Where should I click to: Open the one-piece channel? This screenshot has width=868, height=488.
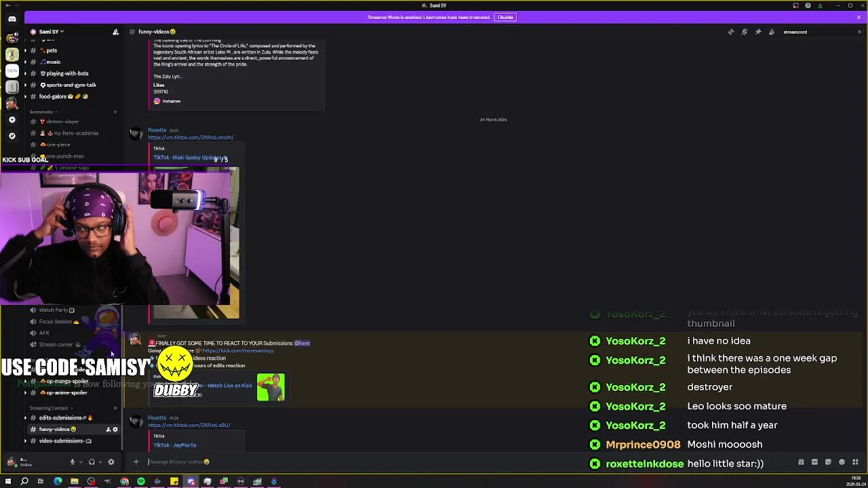pyautogui.click(x=73, y=144)
